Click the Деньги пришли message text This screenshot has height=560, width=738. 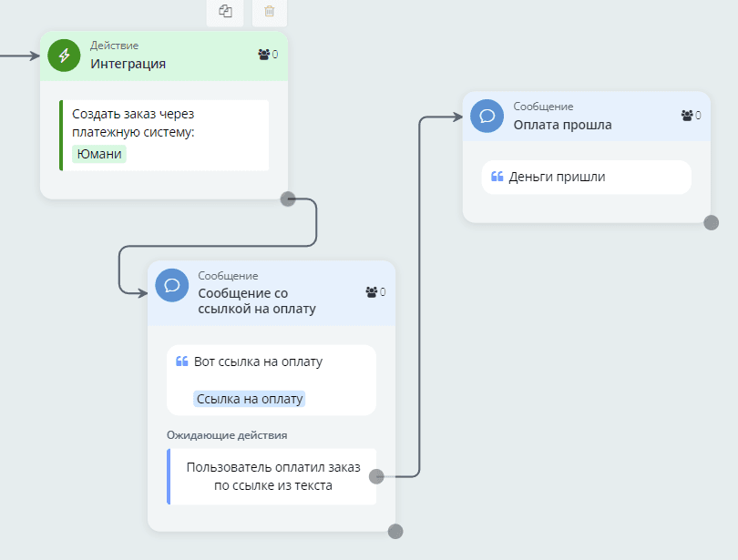tap(557, 177)
